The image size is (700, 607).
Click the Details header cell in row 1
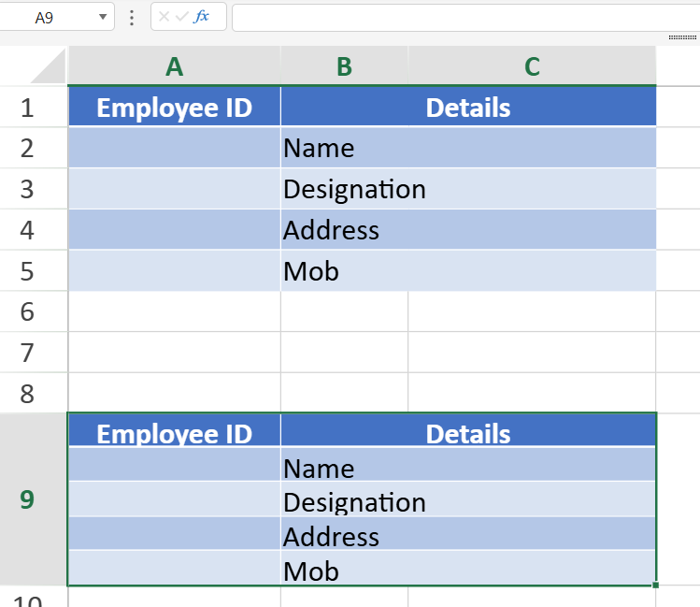468,108
